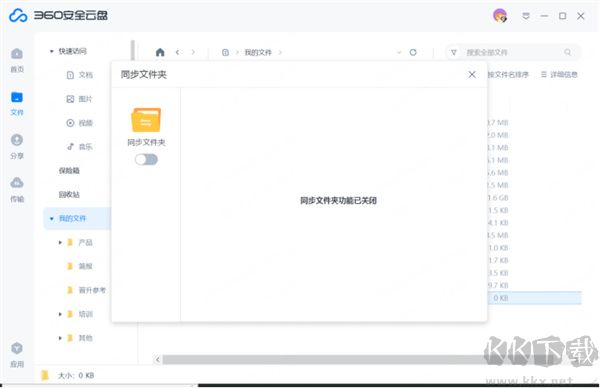600x388 pixels.
Task: Click the user avatar in title bar
Action: (500, 16)
